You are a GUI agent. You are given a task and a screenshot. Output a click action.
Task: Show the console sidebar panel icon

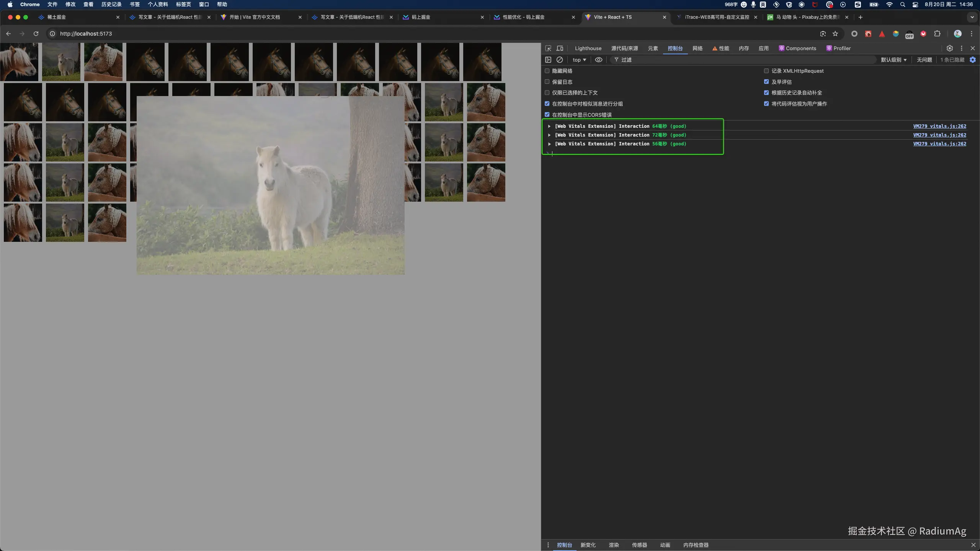click(x=548, y=60)
